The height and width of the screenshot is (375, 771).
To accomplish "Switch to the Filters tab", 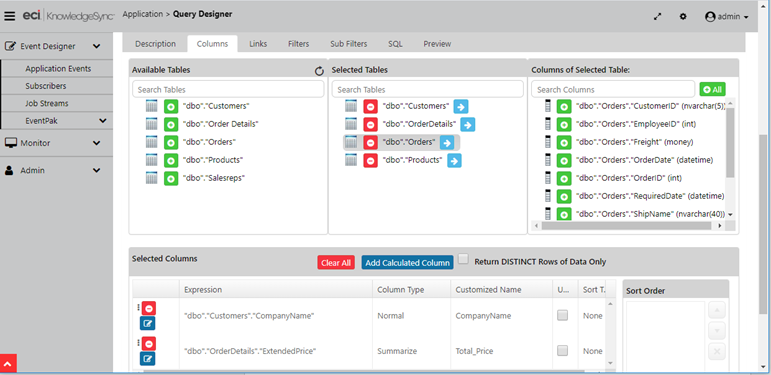I will pyautogui.click(x=298, y=44).
